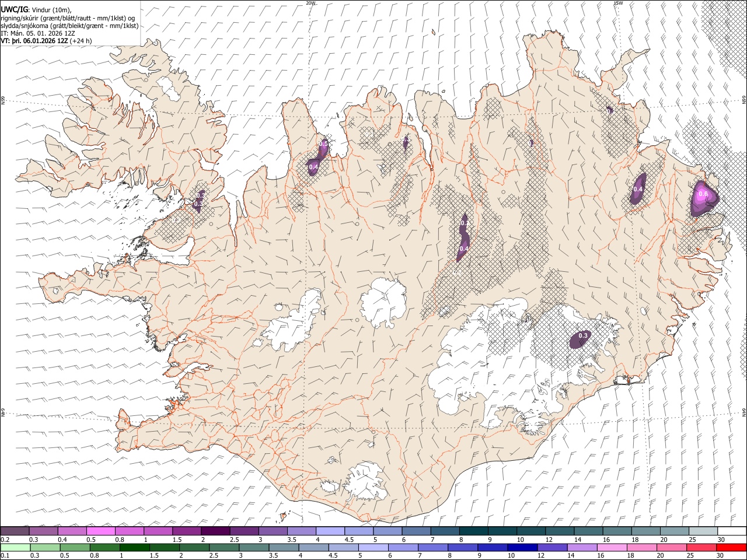Pick light purple lower swatch between 14 and 16
Viewport: 747px width, 560px height.
582,547
